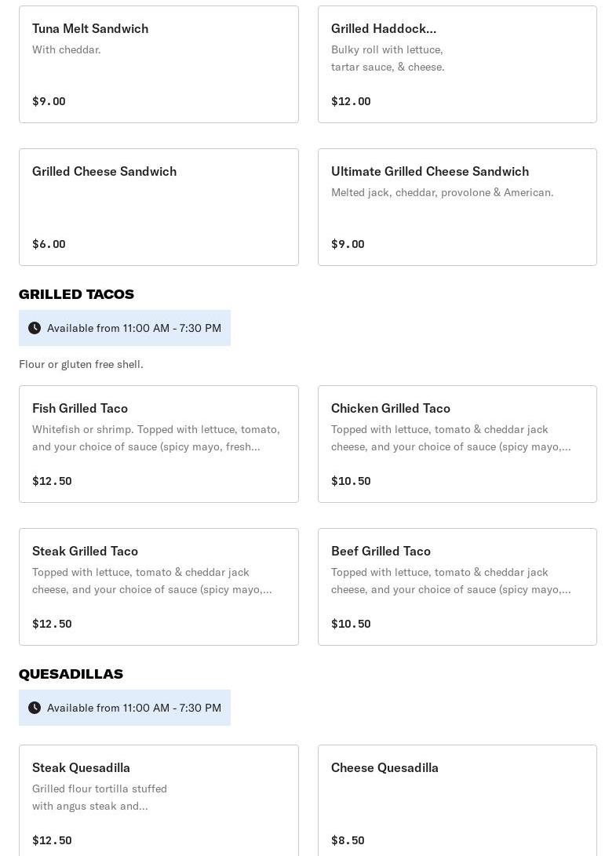The width and height of the screenshot is (616, 856).
Task: Open the Steak Quesadilla item
Action: click(x=159, y=800)
